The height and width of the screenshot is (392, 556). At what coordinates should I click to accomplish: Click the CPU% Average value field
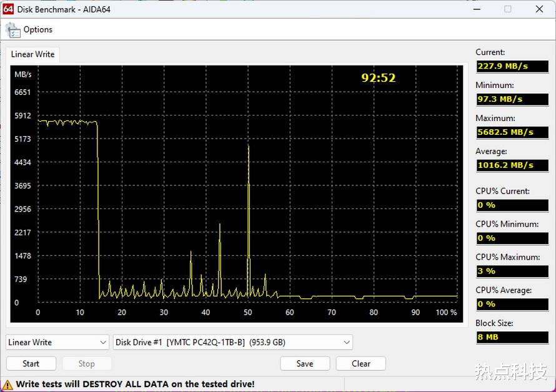(x=512, y=304)
